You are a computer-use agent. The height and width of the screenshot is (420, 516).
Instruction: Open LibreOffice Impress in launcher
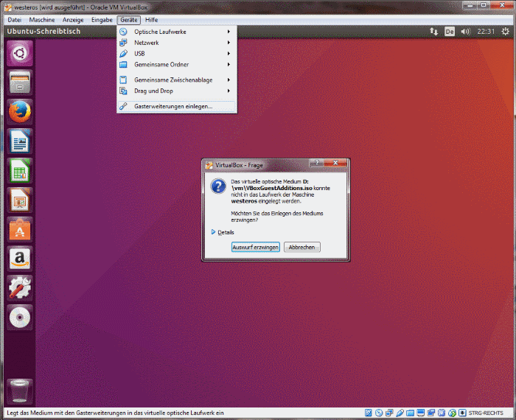pos(20,200)
